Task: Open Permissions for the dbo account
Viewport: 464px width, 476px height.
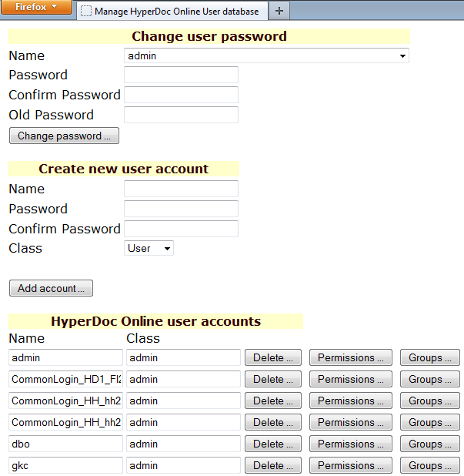Action: coord(351,444)
